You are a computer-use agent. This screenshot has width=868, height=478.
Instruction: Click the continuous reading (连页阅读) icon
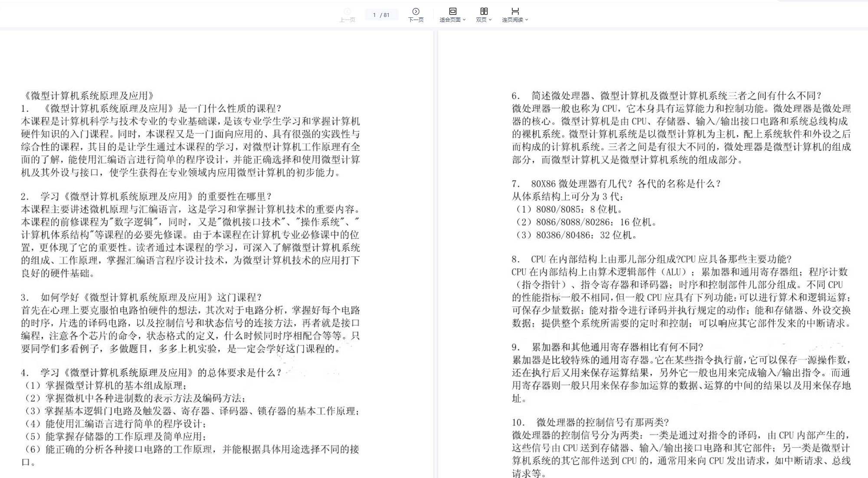click(515, 11)
